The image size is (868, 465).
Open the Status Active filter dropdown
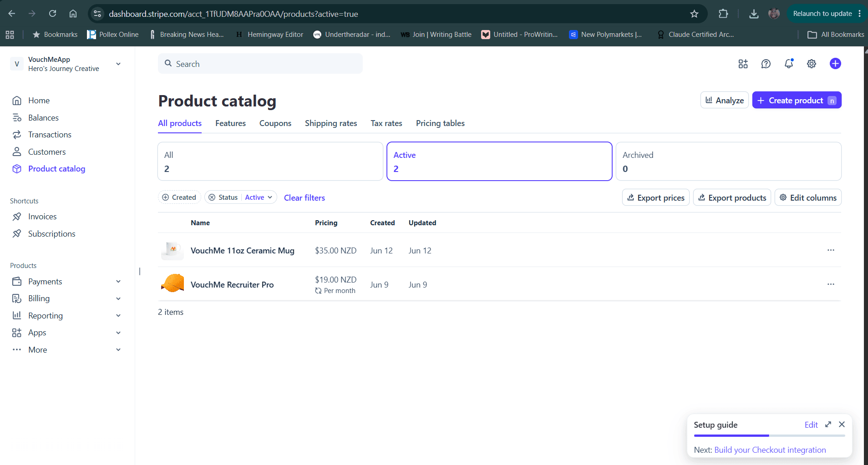click(x=259, y=197)
